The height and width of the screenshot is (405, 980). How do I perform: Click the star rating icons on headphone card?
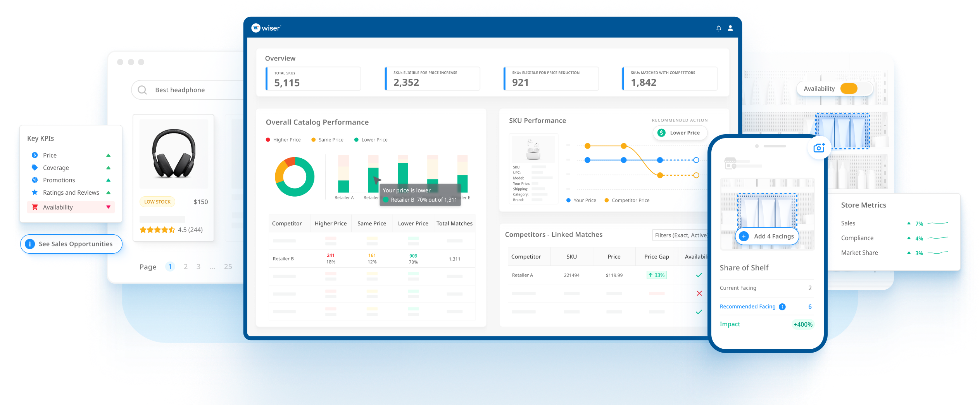157,230
